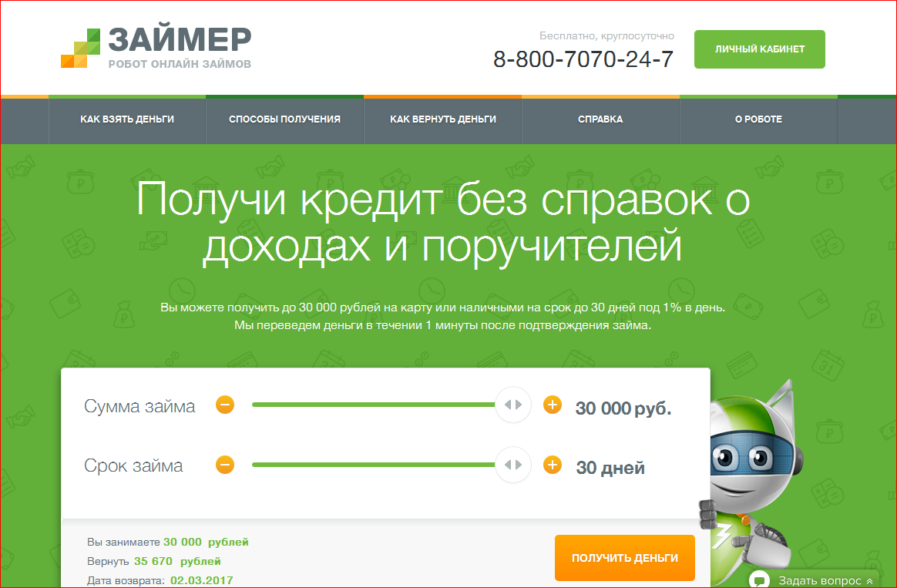The image size is (897, 588).
Task: Open the Как взять деньги menu
Action: [x=127, y=119]
